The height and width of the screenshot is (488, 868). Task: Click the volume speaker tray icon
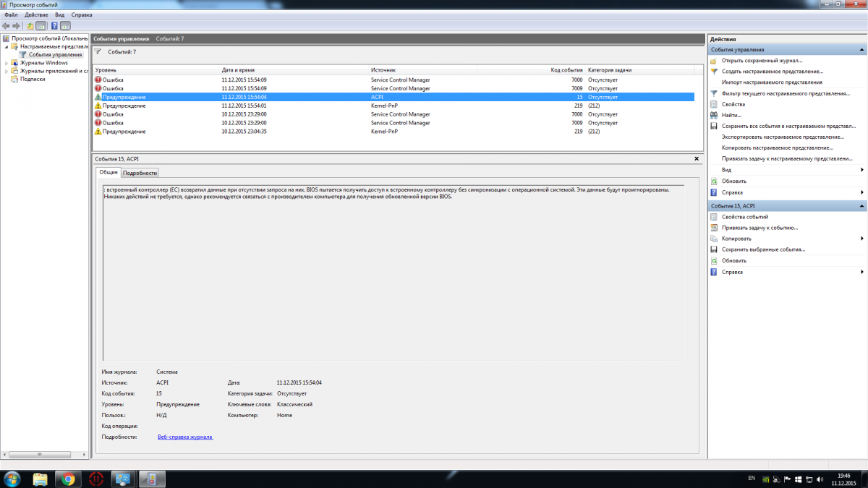[x=819, y=479]
